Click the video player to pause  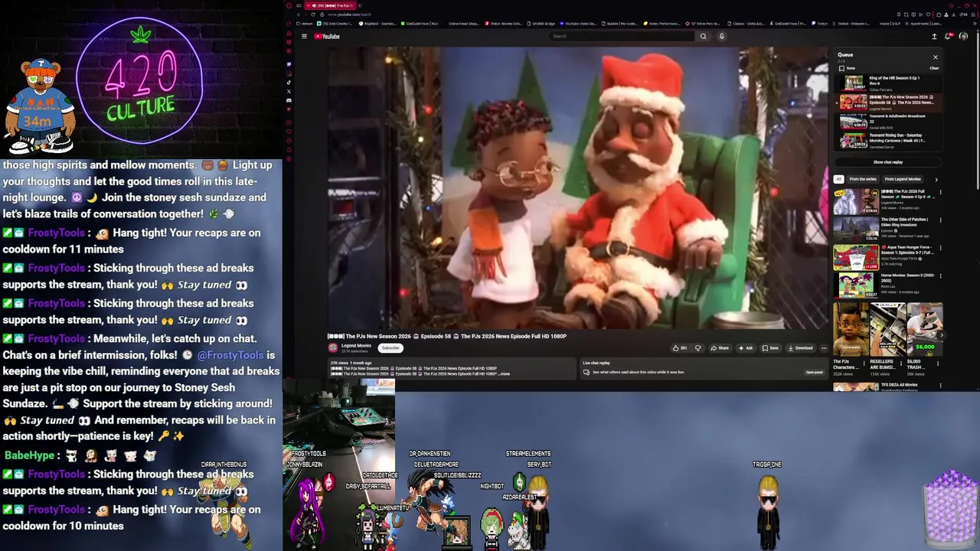click(x=578, y=187)
